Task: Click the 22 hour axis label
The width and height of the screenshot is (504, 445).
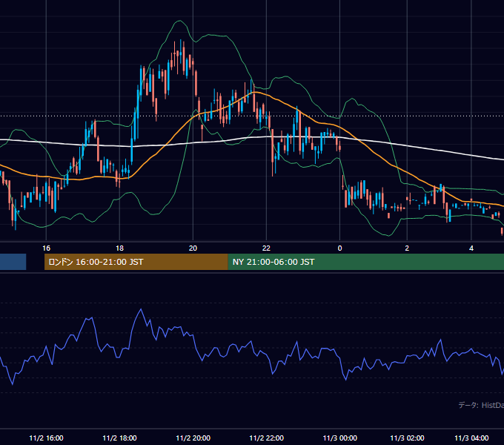Action: coord(266,248)
